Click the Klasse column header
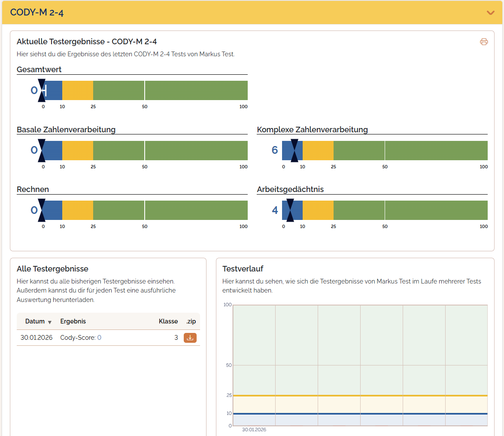This screenshot has width=504, height=436. click(x=168, y=321)
